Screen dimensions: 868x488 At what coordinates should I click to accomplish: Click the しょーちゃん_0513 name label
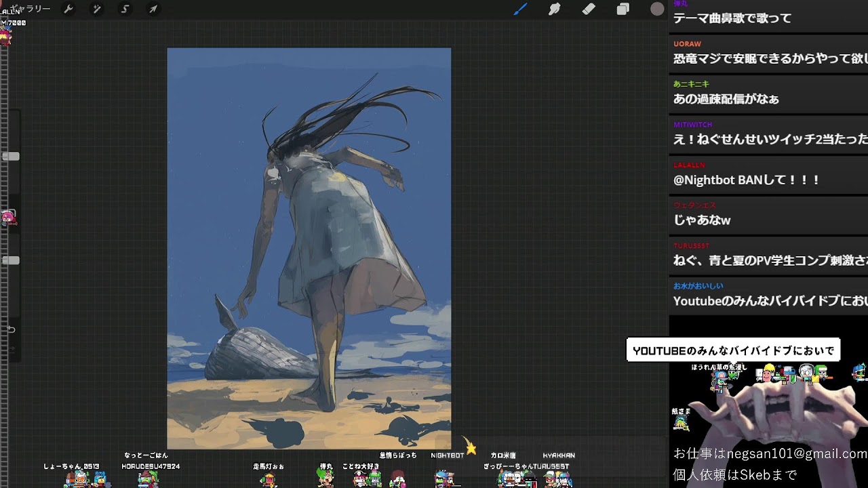71,466
